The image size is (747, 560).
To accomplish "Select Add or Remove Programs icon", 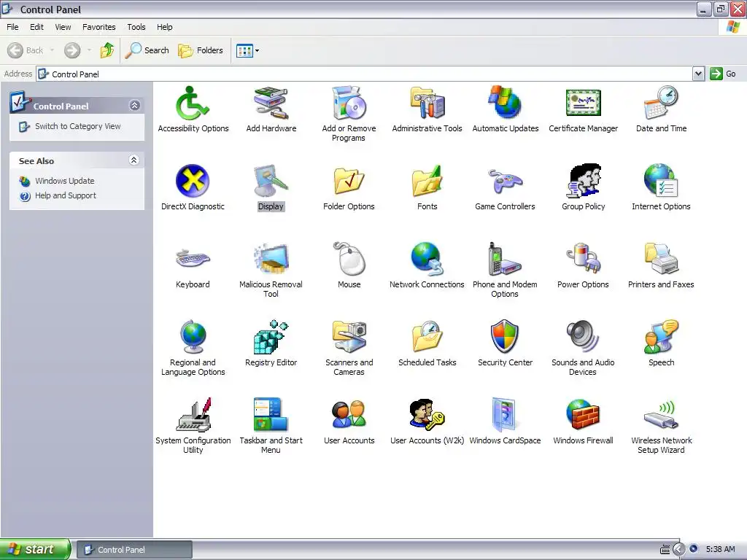I will (349, 102).
